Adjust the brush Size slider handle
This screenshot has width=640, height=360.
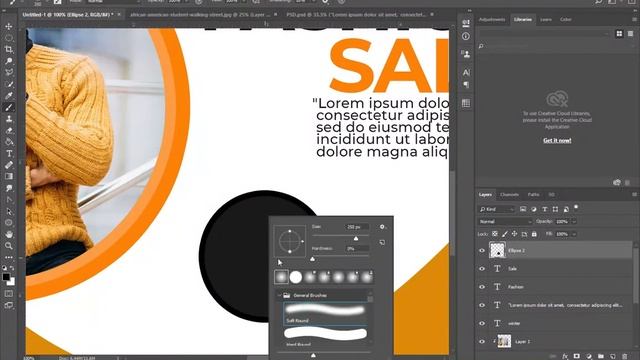[356, 238]
